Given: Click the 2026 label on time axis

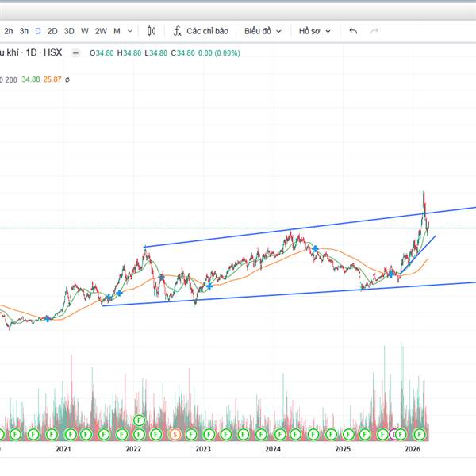Looking at the screenshot, I should pyautogui.click(x=413, y=449).
